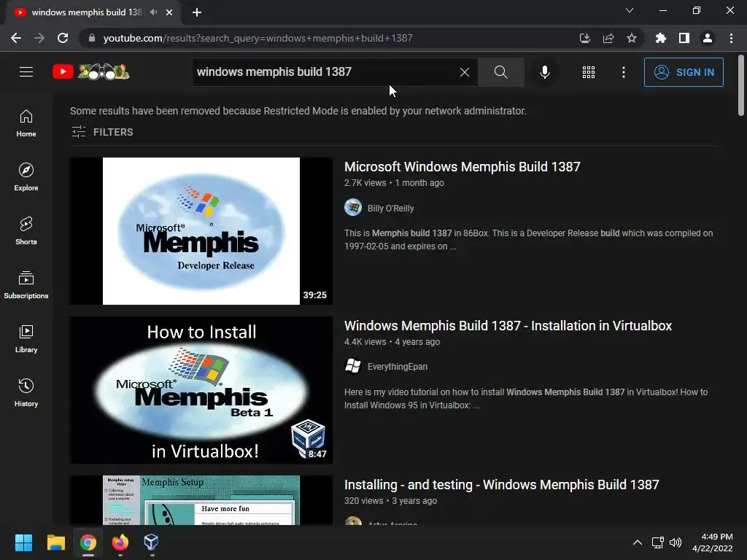Image resolution: width=747 pixels, height=560 pixels.
Task: Click the first video description snippet
Action: pos(528,239)
